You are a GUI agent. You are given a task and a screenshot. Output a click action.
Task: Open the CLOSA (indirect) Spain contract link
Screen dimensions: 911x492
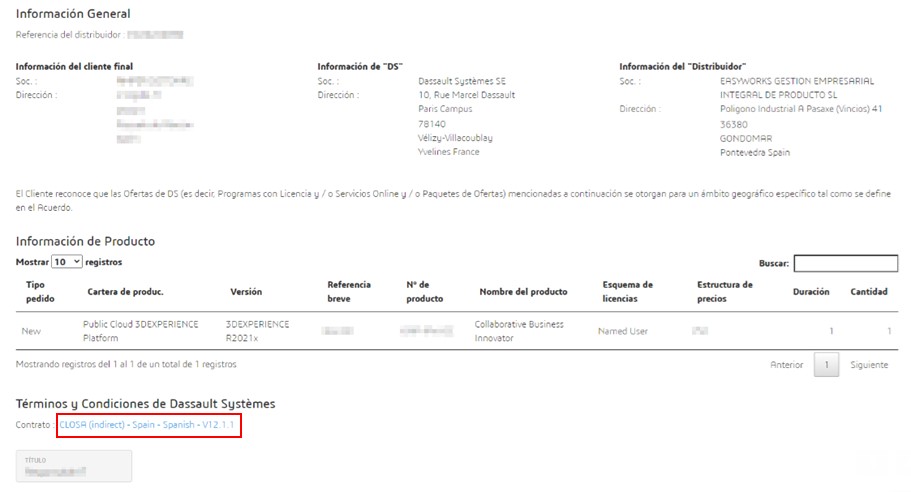click(x=147, y=425)
